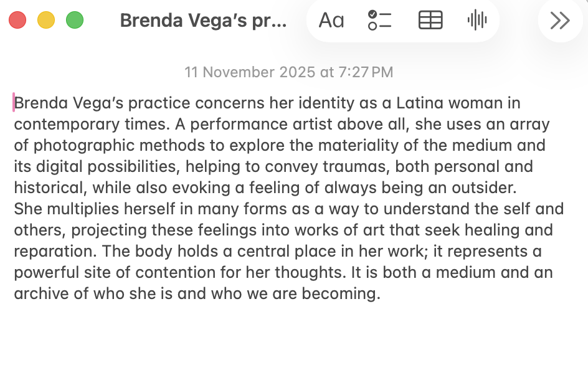Click the note date "11 November 2025 at 7:27 PM"
The height and width of the screenshot is (380, 588).
pos(288,72)
